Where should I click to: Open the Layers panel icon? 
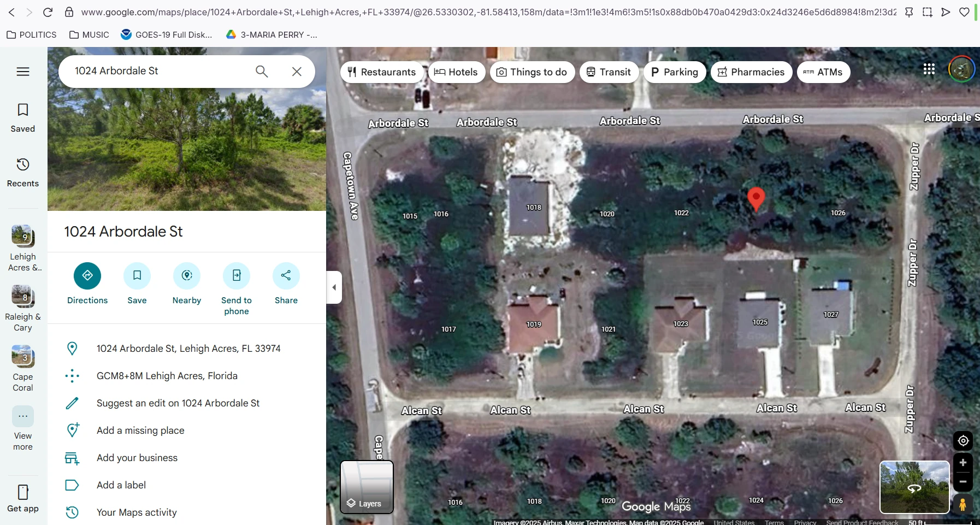(366, 488)
